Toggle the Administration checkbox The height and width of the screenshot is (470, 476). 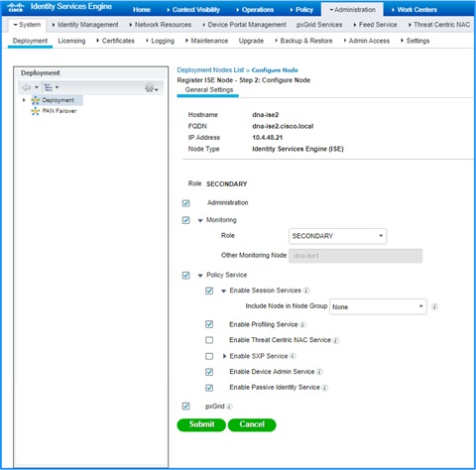[186, 203]
